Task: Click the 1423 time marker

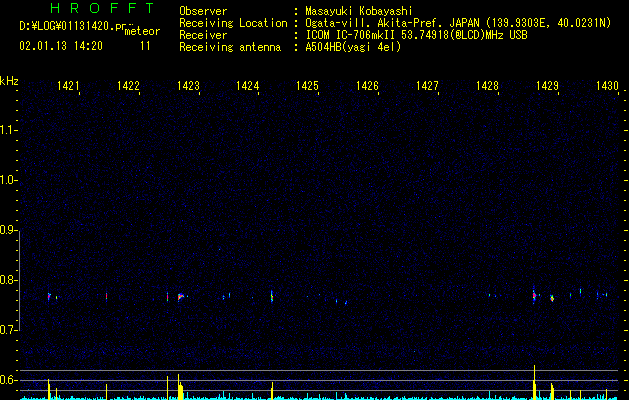Action: [188, 86]
